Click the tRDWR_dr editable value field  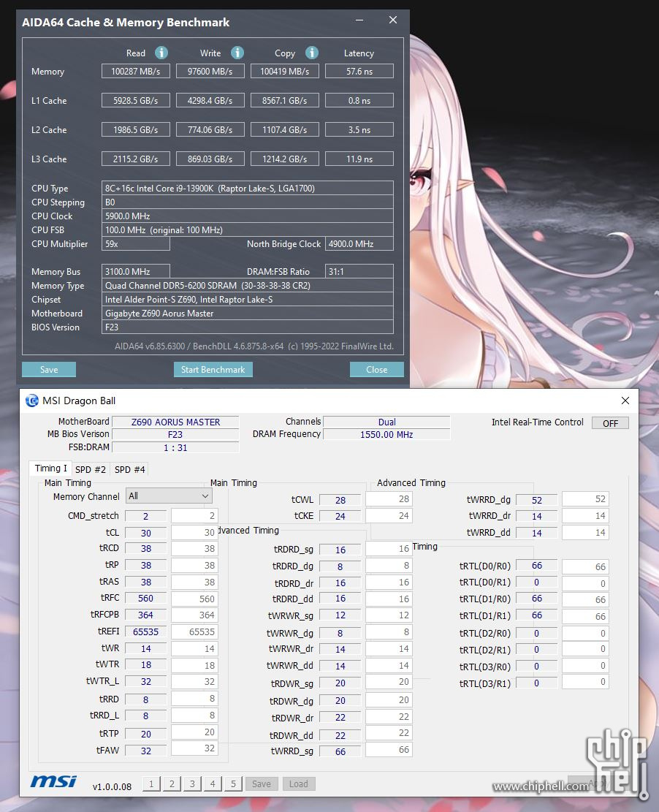[x=389, y=716]
